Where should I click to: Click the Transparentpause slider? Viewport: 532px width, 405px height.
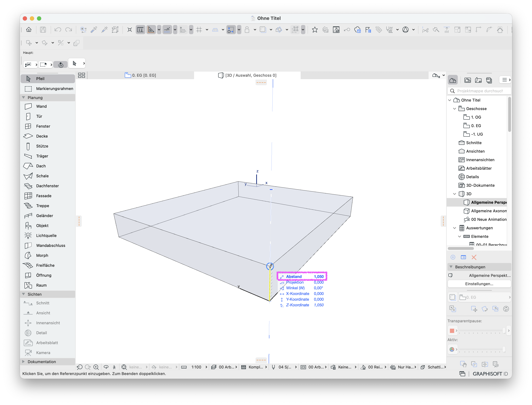click(482, 331)
